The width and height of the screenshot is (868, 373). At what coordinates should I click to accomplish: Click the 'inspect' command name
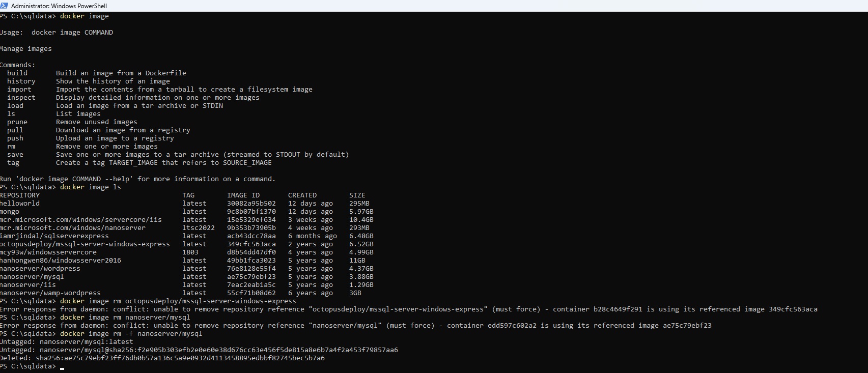[21, 98]
